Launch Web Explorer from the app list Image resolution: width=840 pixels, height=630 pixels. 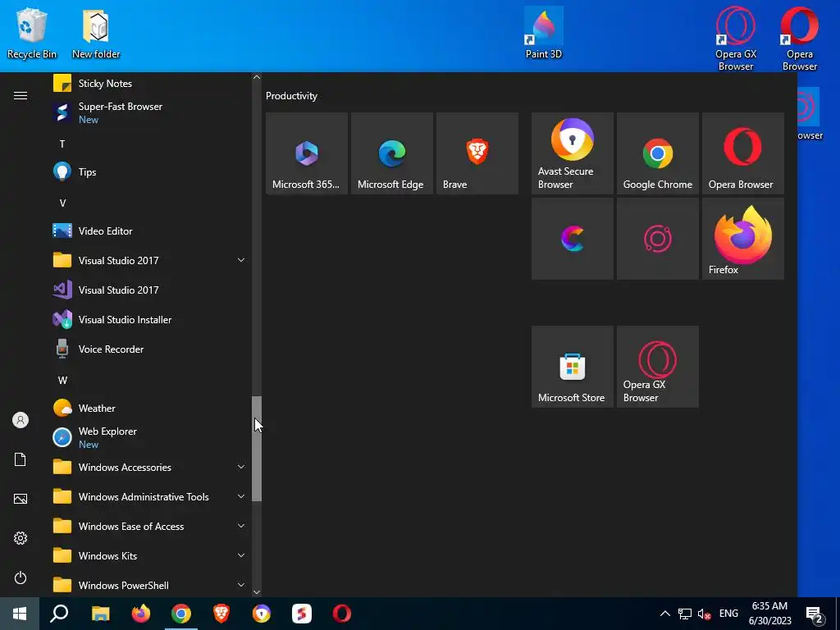pyautogui.click(x=149, y=437)
